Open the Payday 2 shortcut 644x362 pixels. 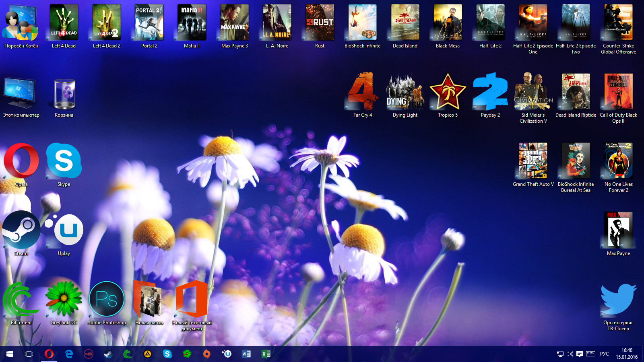point(490,91)
